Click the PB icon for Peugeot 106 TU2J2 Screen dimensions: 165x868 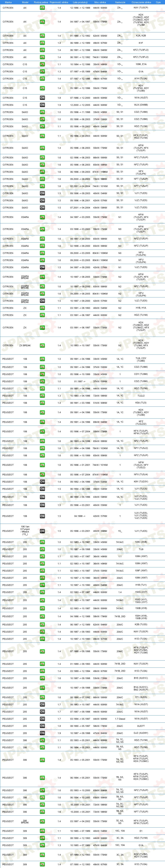42,396
